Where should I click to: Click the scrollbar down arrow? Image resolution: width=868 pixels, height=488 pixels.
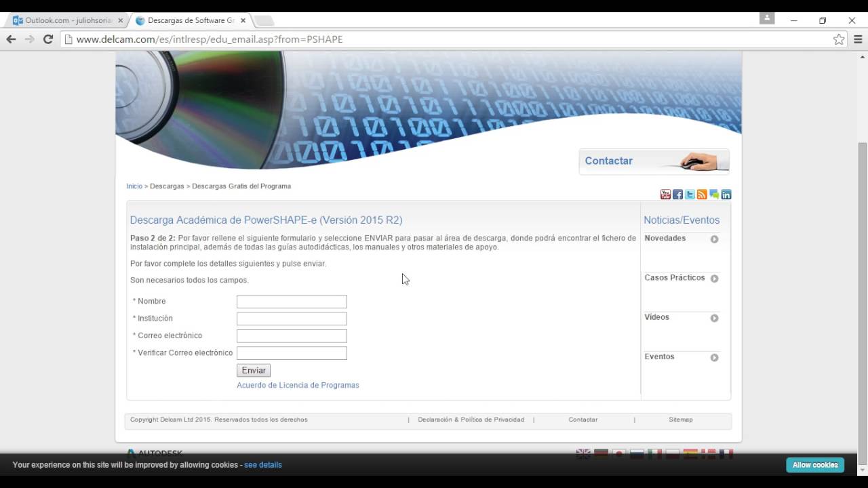coord(862,470)
